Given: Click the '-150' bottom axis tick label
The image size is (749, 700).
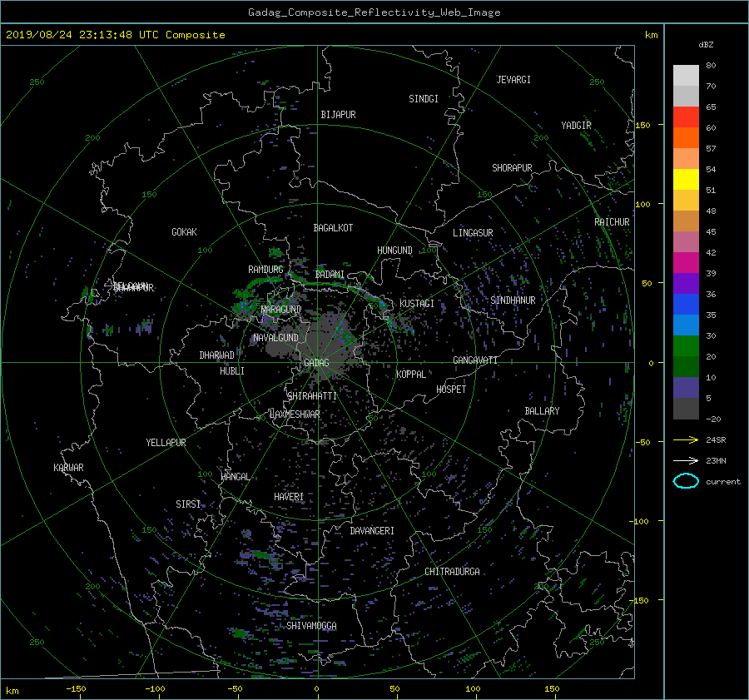Looking at the screenshot, I should click(76, 689).
